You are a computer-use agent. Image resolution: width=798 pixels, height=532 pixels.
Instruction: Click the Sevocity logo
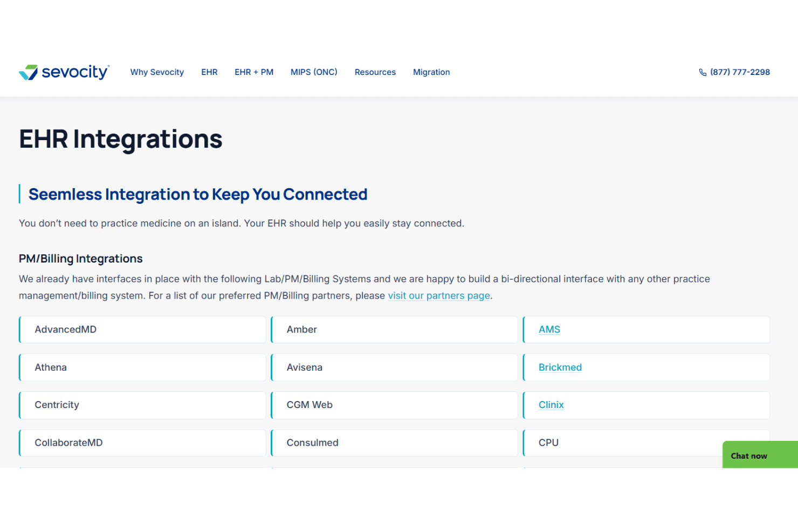(64, 72)
